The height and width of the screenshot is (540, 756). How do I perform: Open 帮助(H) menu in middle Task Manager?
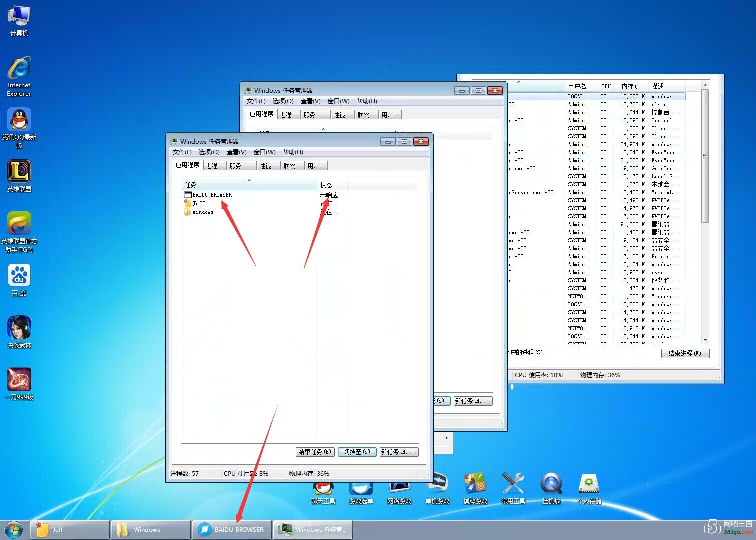(x=367, y=101)
